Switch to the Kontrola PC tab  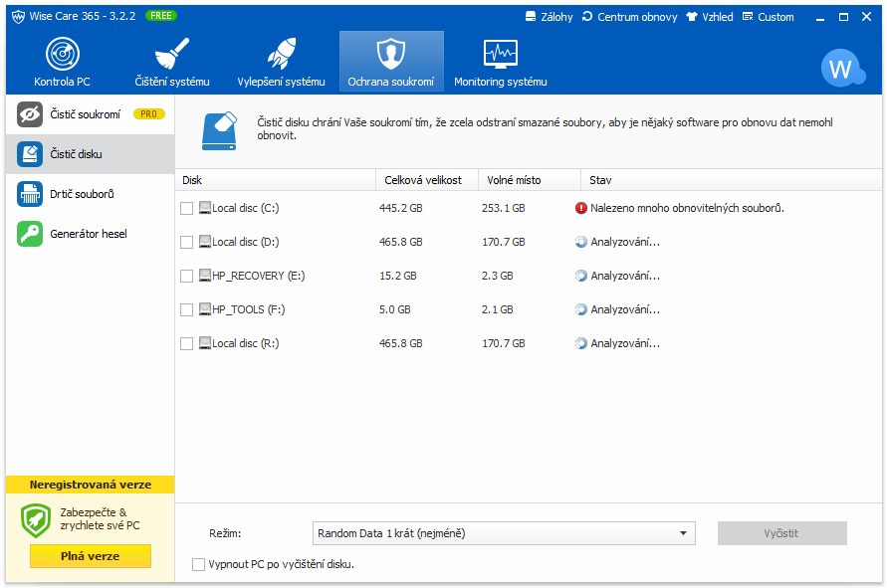pyautogui.click(x=63, y=61)
